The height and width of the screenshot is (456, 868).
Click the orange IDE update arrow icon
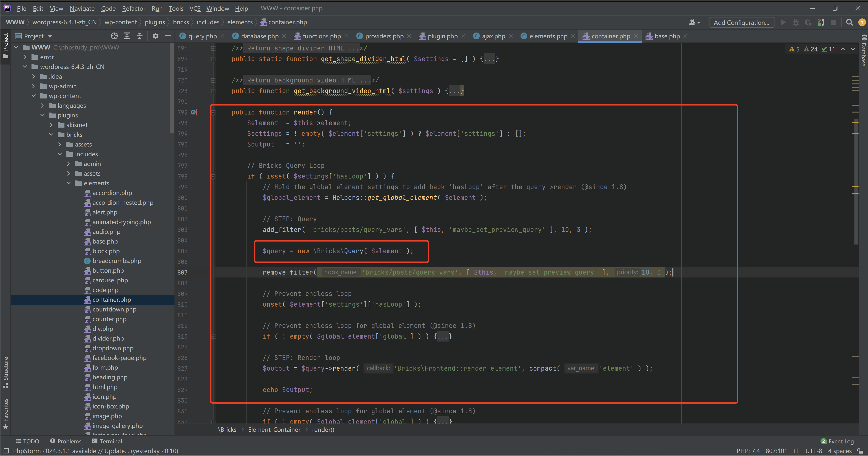[862, 23]
